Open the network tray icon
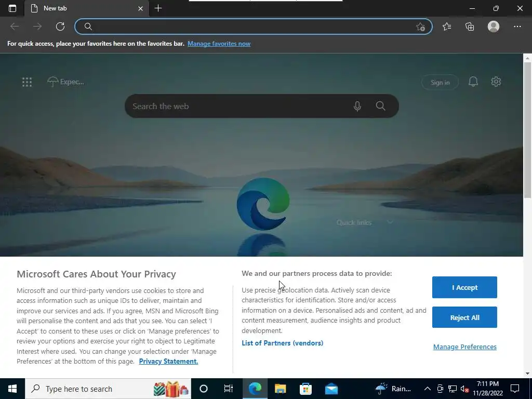This screenshot has width=532, height=399. 453,389
